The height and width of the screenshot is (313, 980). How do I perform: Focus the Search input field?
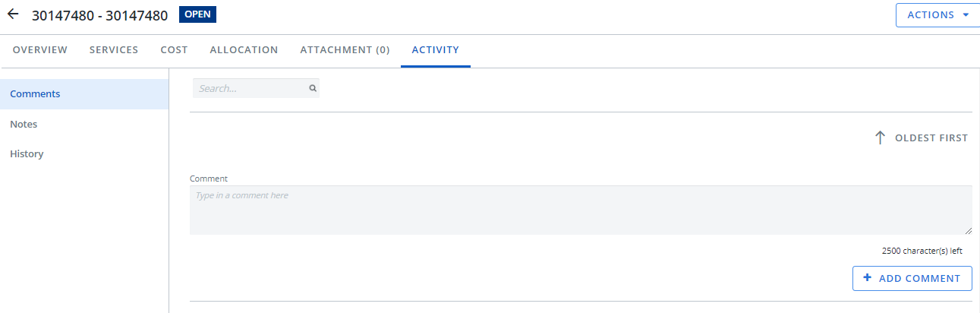tap(251, 89)
